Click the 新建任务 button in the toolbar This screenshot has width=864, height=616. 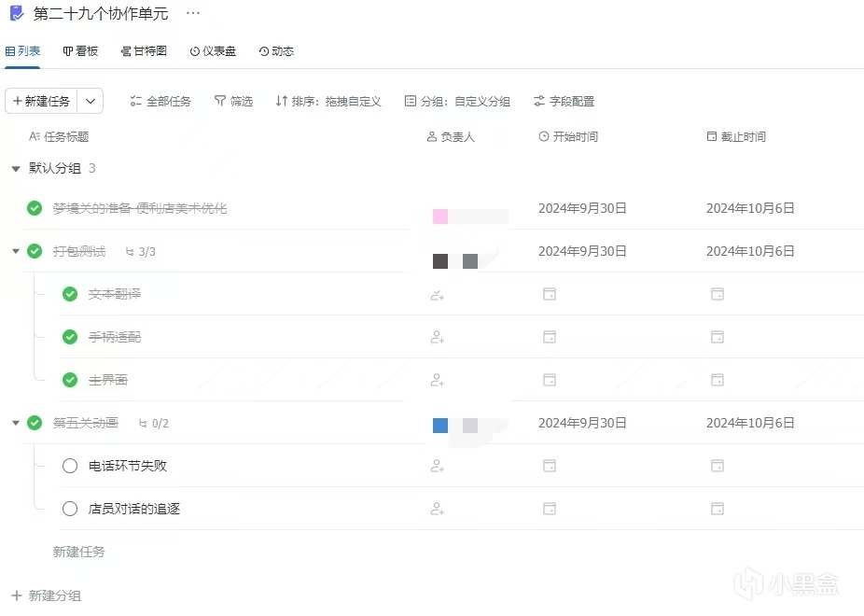(x=42, y=101)
